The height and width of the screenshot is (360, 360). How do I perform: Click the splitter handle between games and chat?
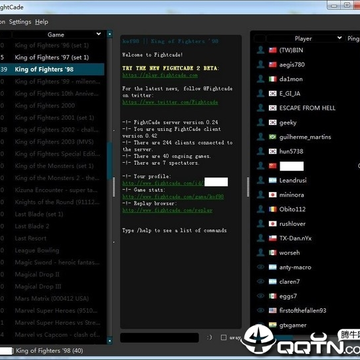(114, 187)
